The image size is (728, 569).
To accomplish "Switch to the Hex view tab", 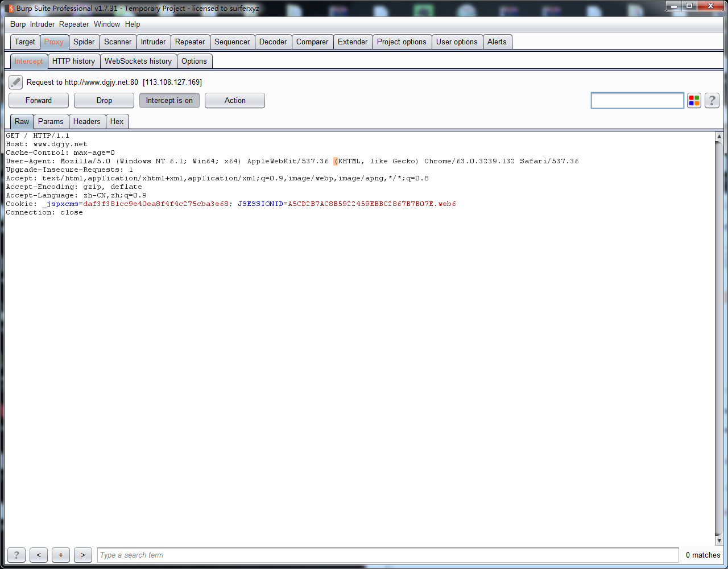I will coord(117,122).
